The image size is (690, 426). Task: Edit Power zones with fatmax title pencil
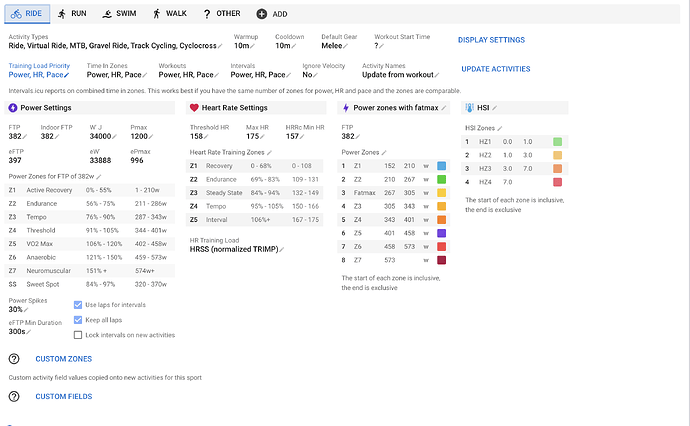(x=444, y=108)
